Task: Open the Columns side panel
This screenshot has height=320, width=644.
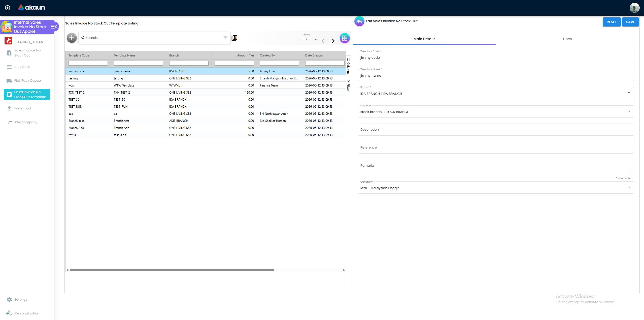Action: point(349,66)
